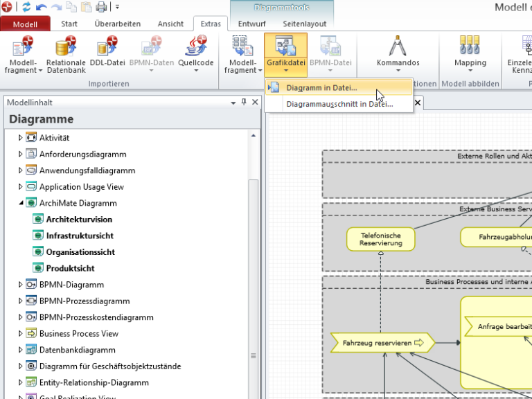This screenshot has height=399, width=532.
Task: Click the Aktivität diagram type icon
Action: point(31,137)
